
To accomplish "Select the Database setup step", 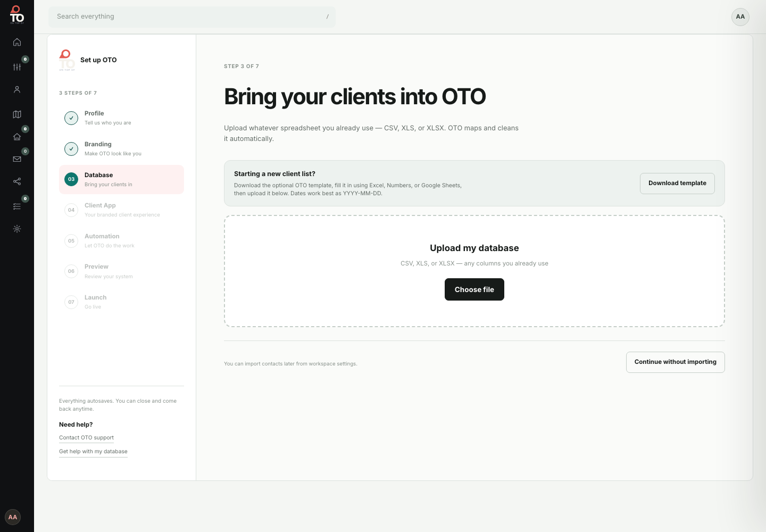I will [121, 179].
